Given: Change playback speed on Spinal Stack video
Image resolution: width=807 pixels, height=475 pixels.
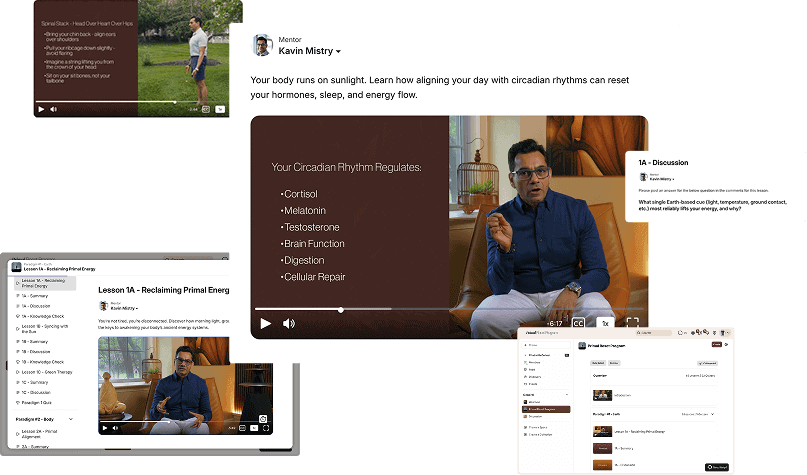Looking at the screenshot, I should point(219,109).
